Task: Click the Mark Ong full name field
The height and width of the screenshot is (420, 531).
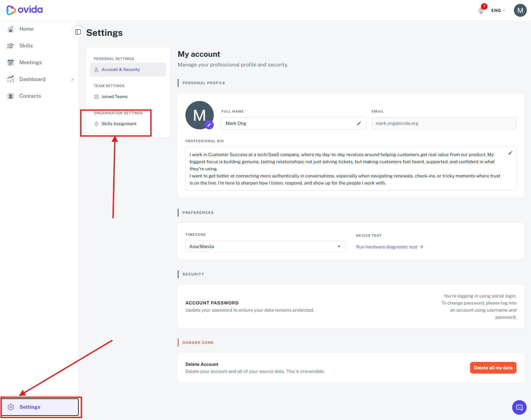Action: point(294,123)
